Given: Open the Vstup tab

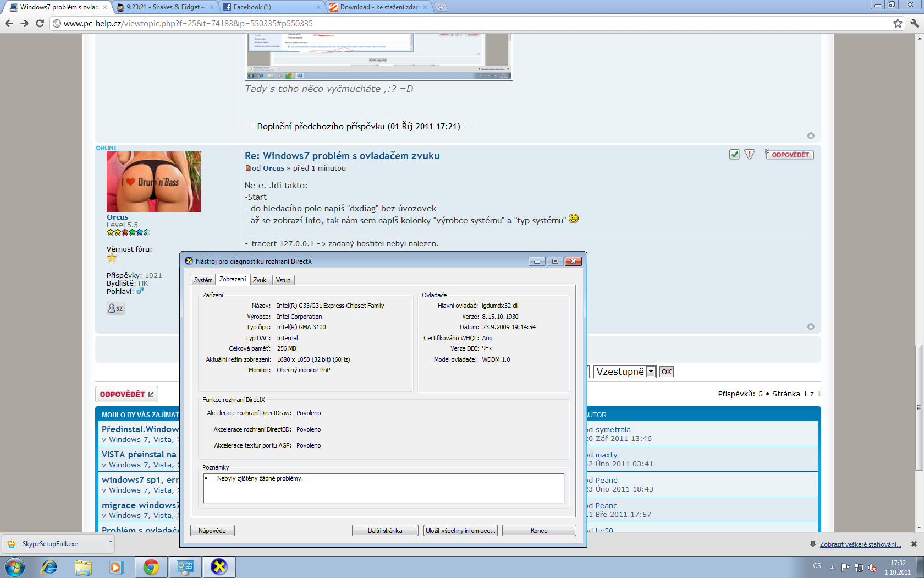Looking at the screenshot, I should (283, 280).
